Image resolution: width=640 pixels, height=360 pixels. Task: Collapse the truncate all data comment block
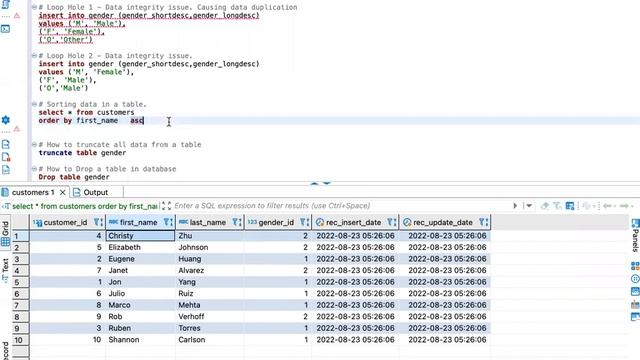[34, 144]
